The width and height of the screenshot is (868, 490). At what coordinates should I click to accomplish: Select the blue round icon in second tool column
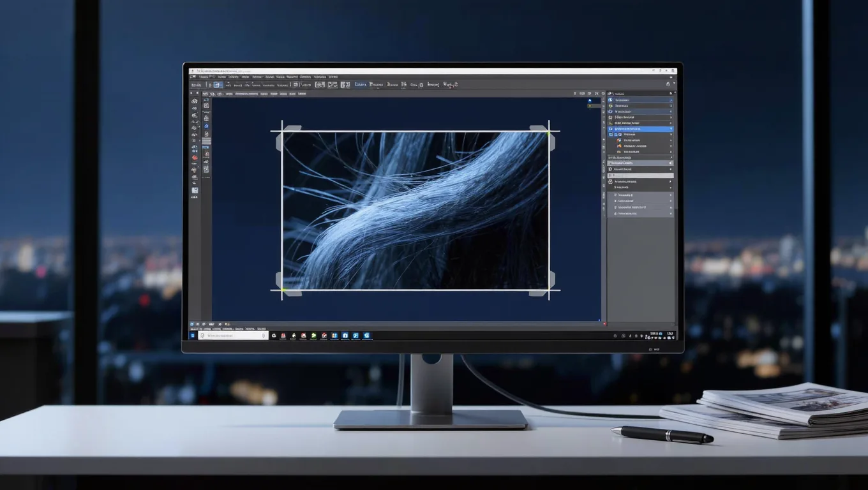coord(206,126)
